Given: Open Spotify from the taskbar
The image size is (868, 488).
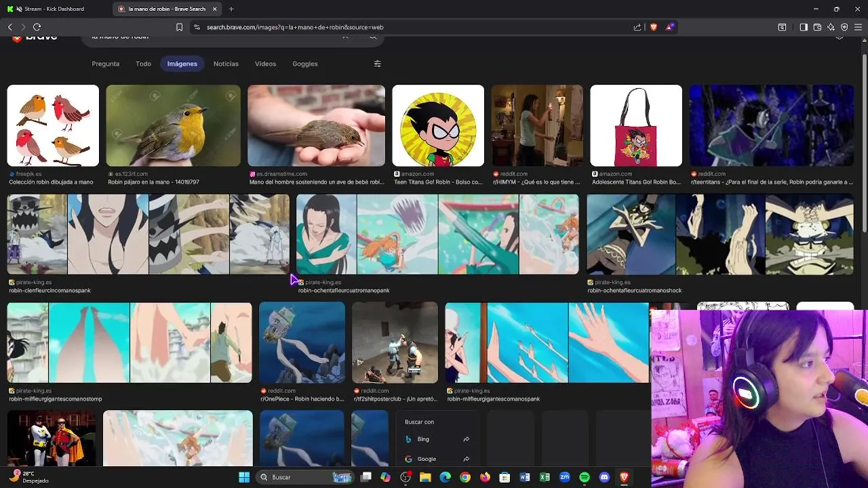Looking at the screenshot, I should pyautogui.click(x=585, y=477).
